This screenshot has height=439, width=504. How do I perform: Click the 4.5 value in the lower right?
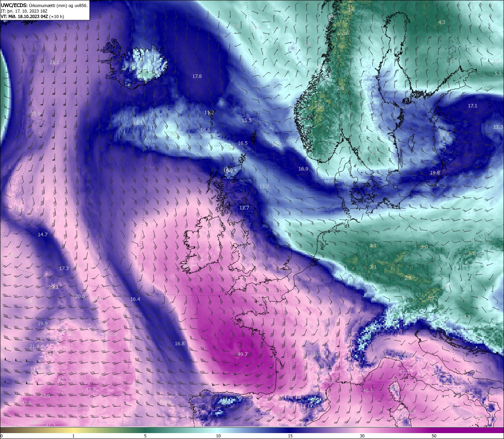tap(467, 317)
